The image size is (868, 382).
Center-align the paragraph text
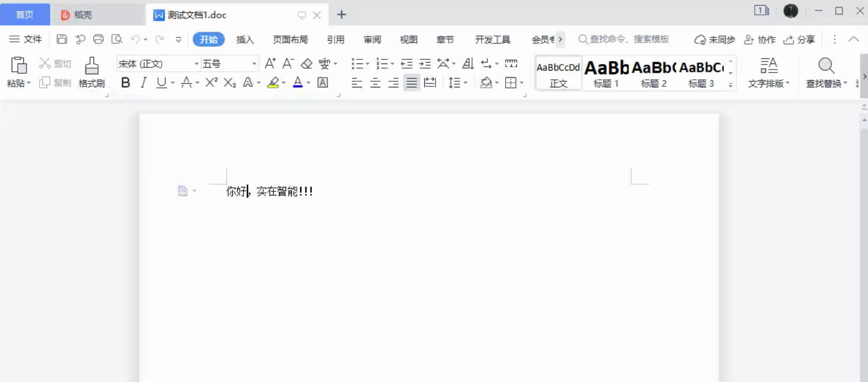point(375,83)
